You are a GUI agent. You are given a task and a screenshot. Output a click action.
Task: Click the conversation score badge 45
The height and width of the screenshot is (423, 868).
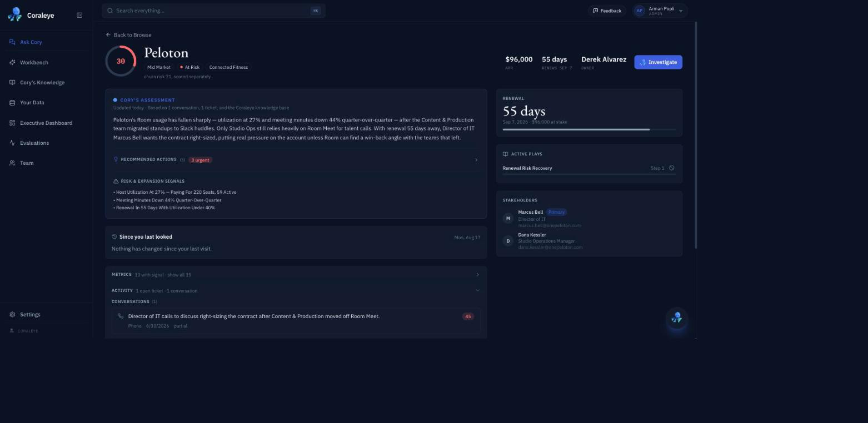(x=468, y=316)
